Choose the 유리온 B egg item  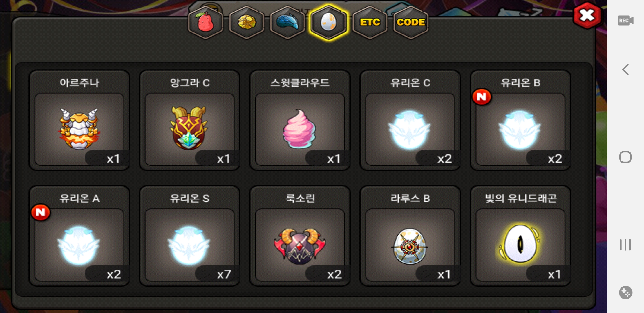point(520,120)
